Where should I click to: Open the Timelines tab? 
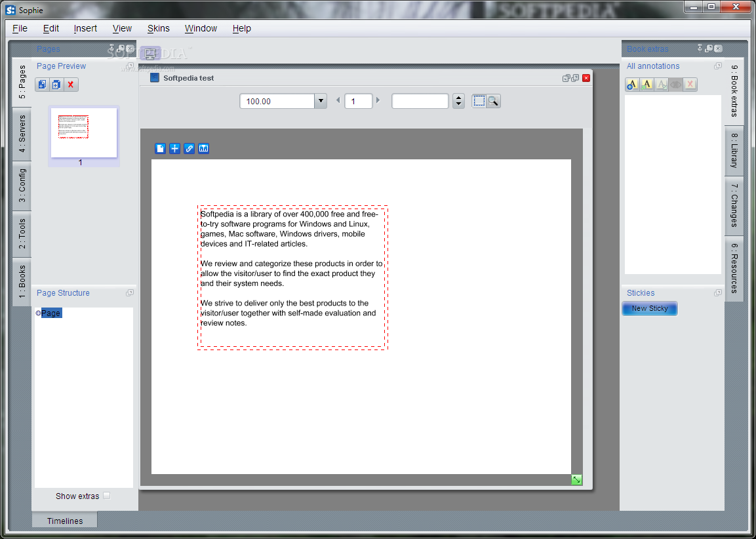pyautogui.click(x=65, y=521)
